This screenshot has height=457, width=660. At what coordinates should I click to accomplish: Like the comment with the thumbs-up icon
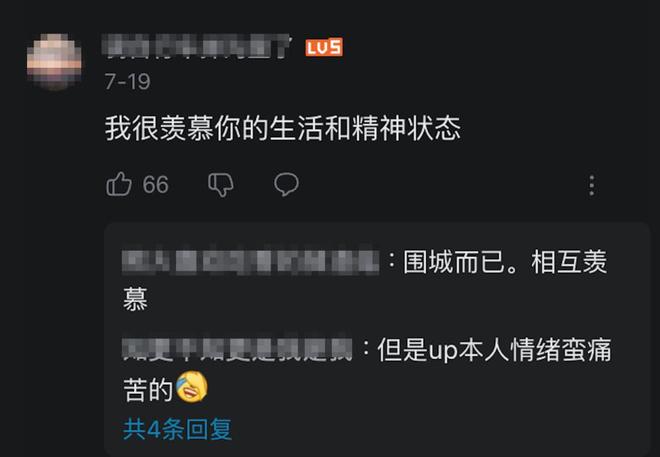coord(119,184)
